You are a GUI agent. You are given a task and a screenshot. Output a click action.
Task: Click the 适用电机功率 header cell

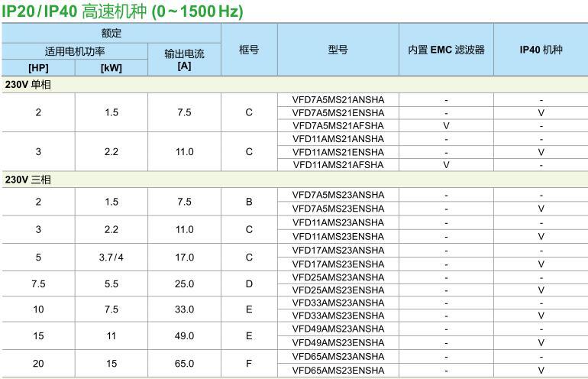coord(75,51)
